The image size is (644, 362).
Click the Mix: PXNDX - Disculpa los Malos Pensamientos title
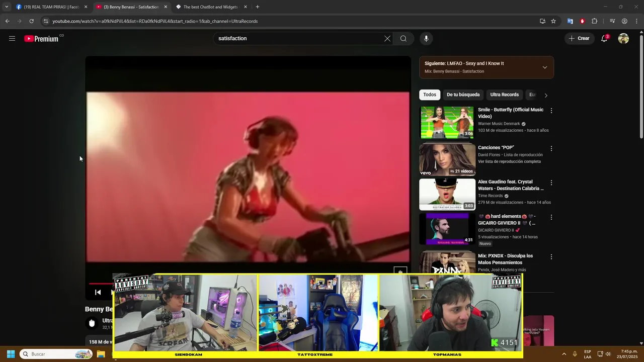click(505, 259)
